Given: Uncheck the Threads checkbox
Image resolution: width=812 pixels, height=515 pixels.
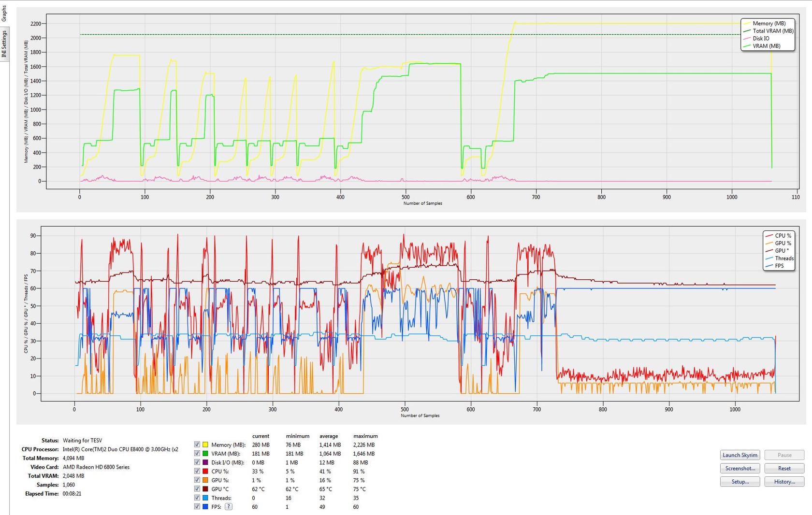Looking at the screenshot, I should coord(197,498).
